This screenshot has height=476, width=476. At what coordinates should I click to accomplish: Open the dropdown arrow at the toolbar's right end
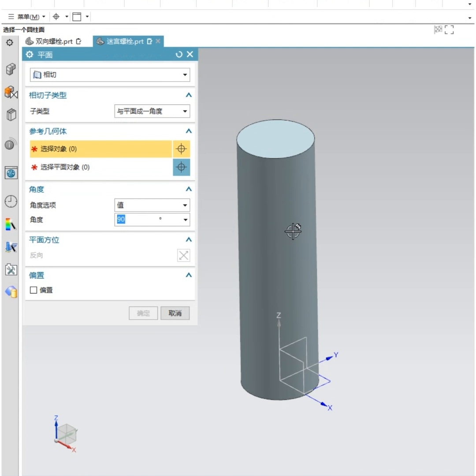[470, 18]
